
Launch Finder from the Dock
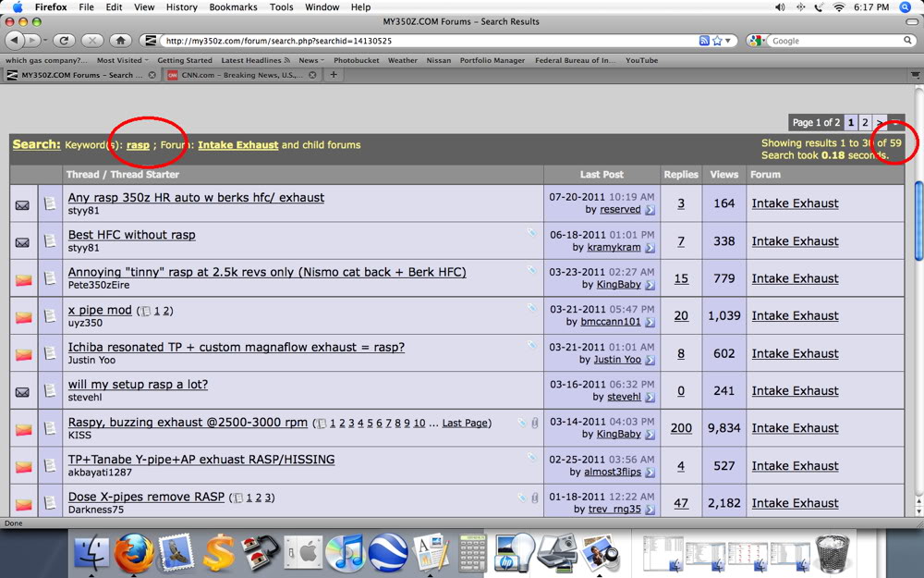pos(91,553)
